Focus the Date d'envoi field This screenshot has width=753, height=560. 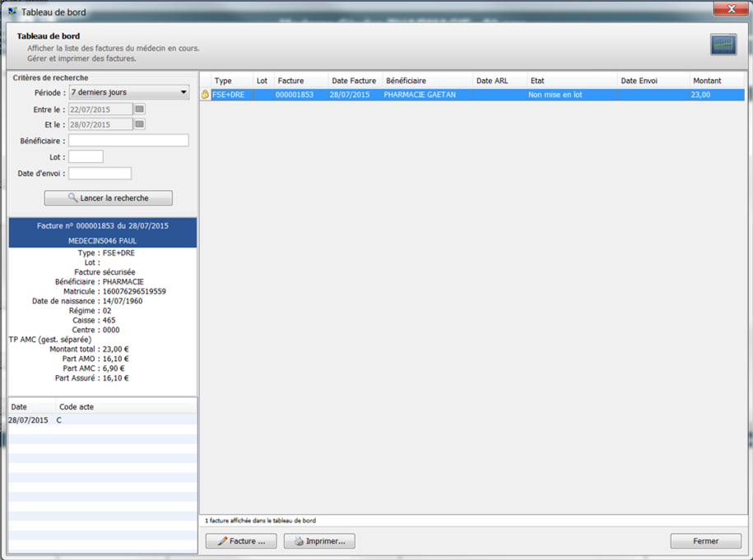click(100, 174)
